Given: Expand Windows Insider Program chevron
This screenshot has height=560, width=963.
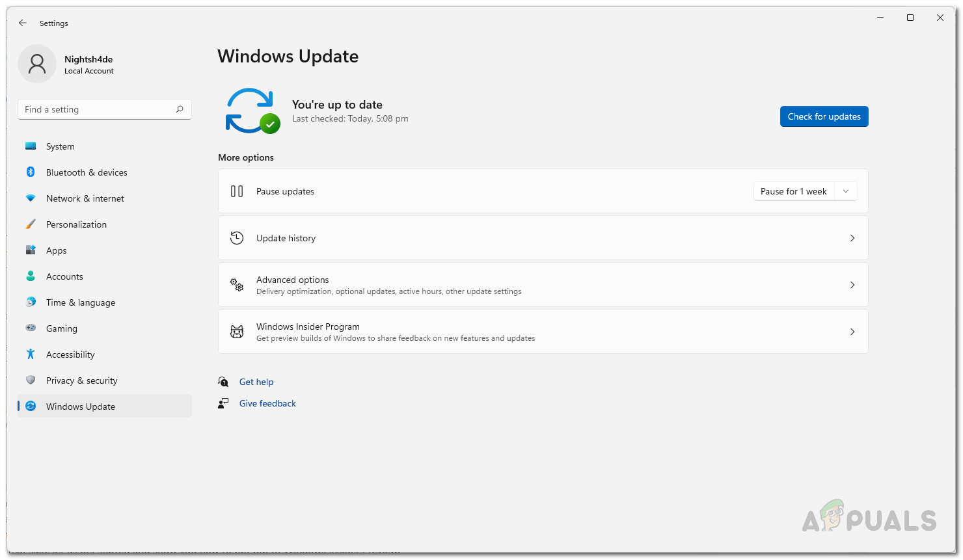Looking at the screenshot, I should [x=852, y=332].
